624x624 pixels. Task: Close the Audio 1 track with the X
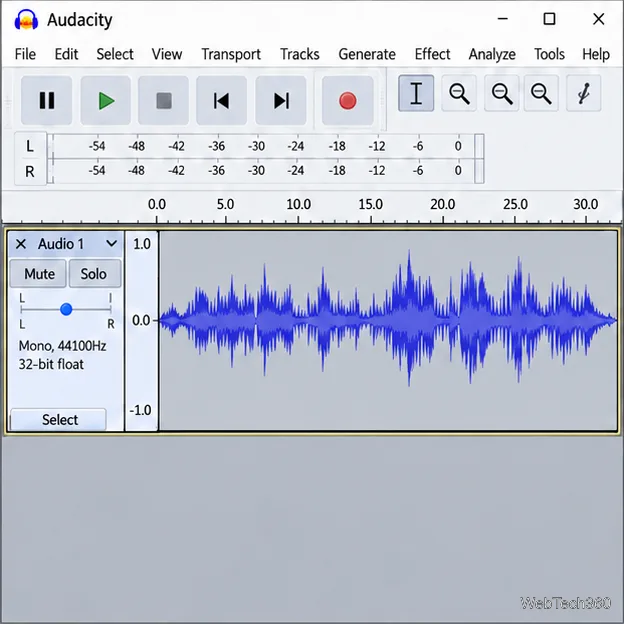pyautogui.click(x=21, y=244)
